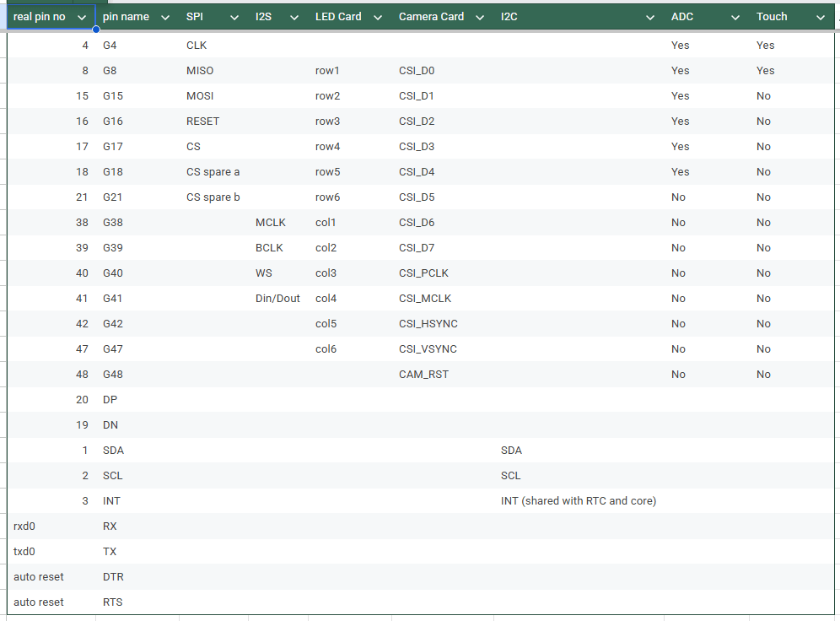Select the 'BCLK' cell
This screenshot has height=621, width=840.
(280, 247)
